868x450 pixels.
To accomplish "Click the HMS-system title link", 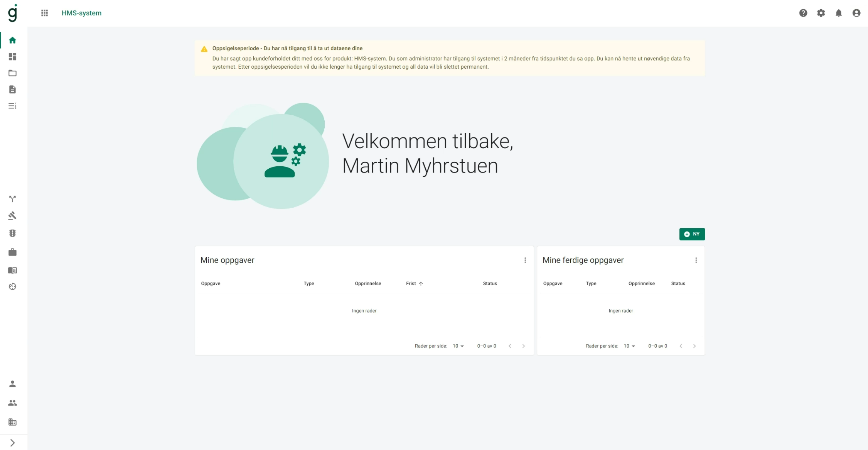I will [x=81, y=13].
